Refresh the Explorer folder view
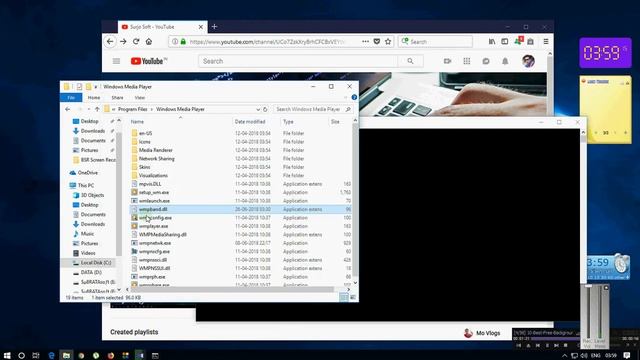640x360 pixels. (x=265, y=109)
